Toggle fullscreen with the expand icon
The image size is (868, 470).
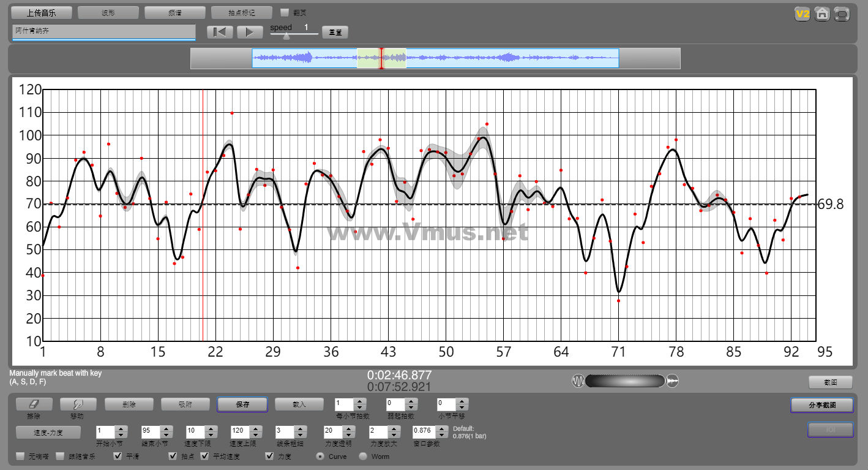click(x=842, y=13)
